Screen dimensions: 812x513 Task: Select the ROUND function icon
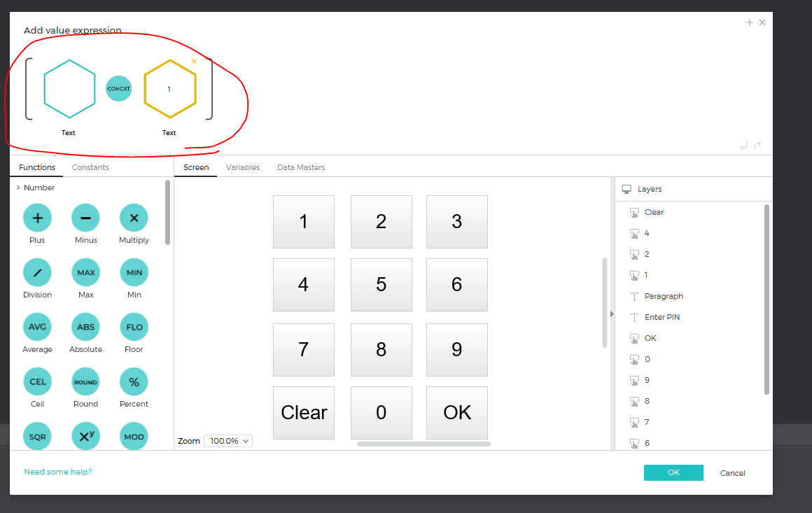[x=85, y=381]
